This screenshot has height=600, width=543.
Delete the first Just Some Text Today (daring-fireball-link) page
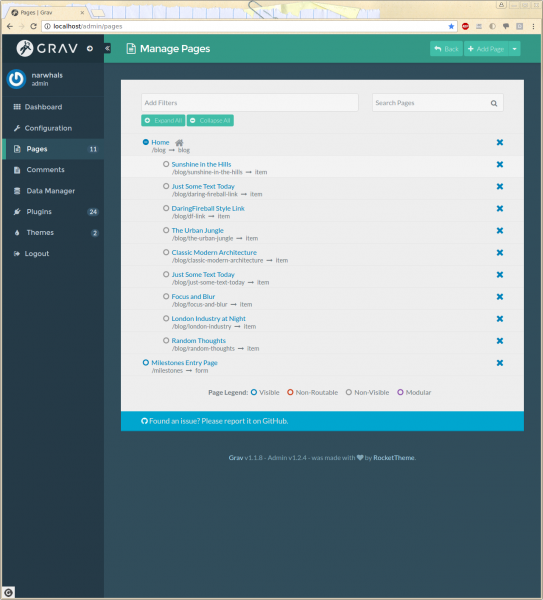coord(500,186)
